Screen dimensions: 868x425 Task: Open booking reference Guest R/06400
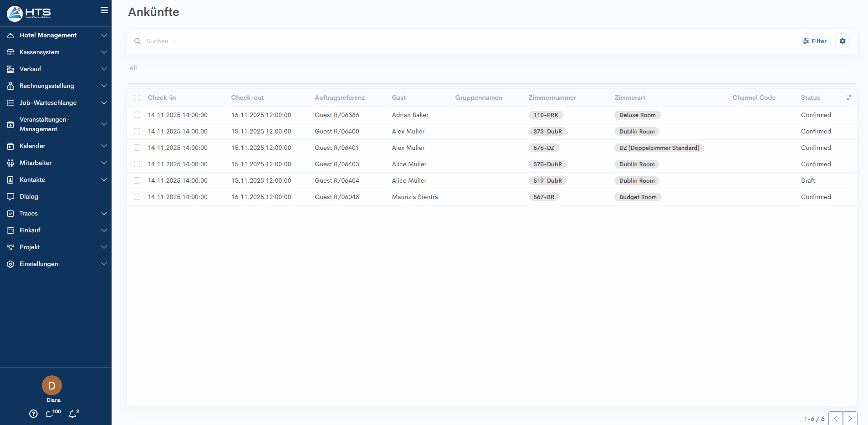tap(337, 131)
